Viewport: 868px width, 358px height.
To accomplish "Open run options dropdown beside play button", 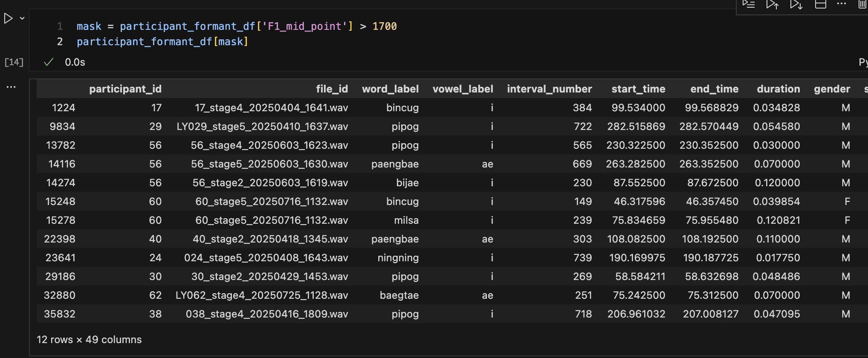I will tap(22, 18).
